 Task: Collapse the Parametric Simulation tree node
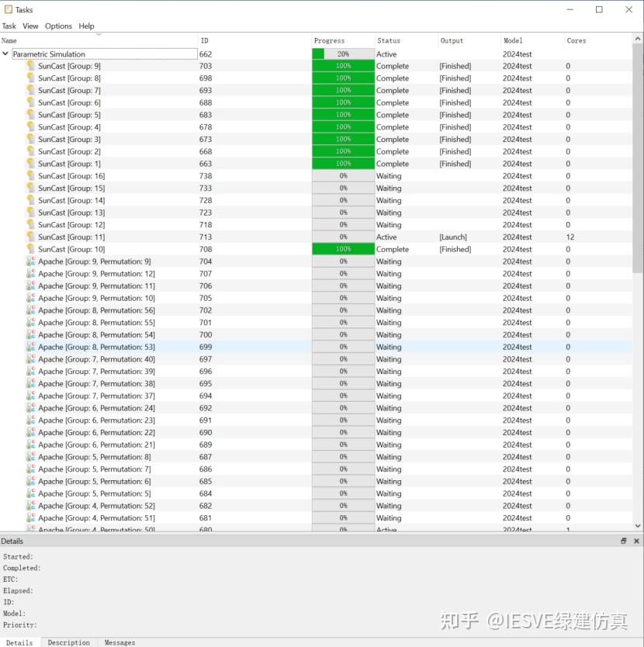[x=6, y=54]
